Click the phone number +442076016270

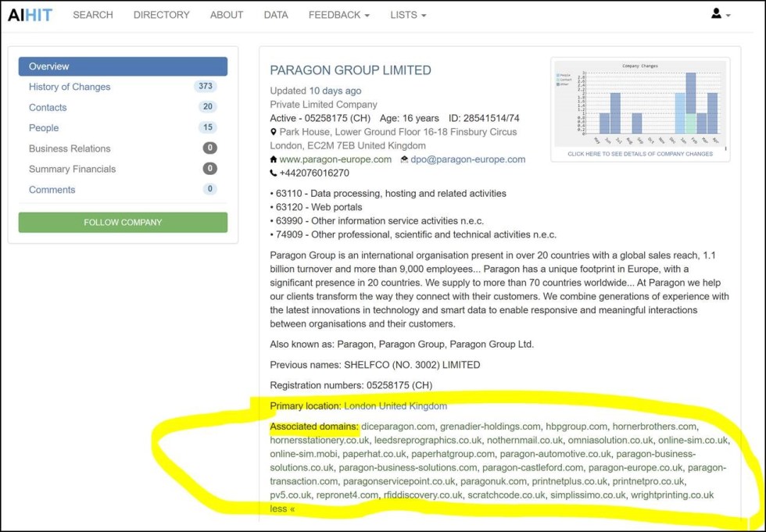point(314,173)
